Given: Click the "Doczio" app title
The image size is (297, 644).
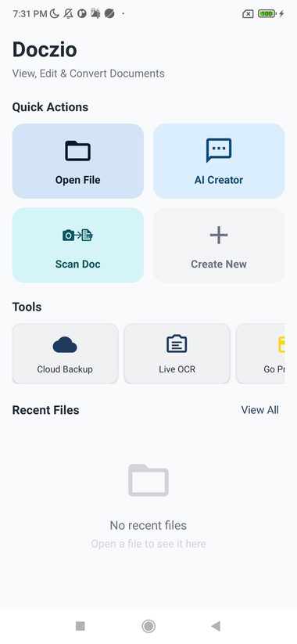Looking at the screenshot, I should pos(45,50).
